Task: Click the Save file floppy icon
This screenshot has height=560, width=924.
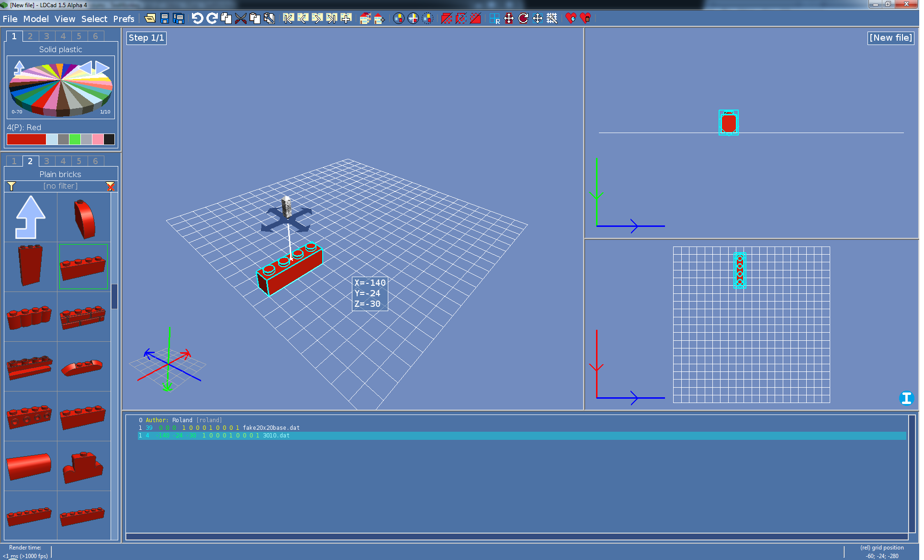Action: click(165, 19)
